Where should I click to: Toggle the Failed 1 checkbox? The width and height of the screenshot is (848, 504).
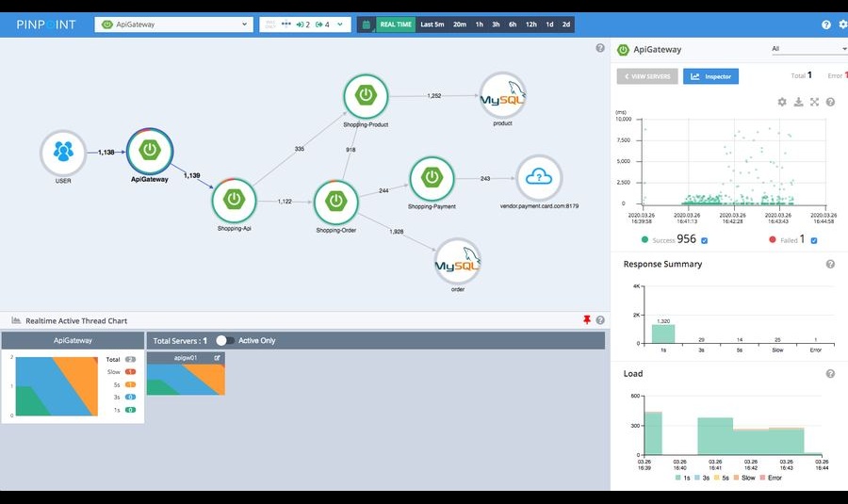814,240
